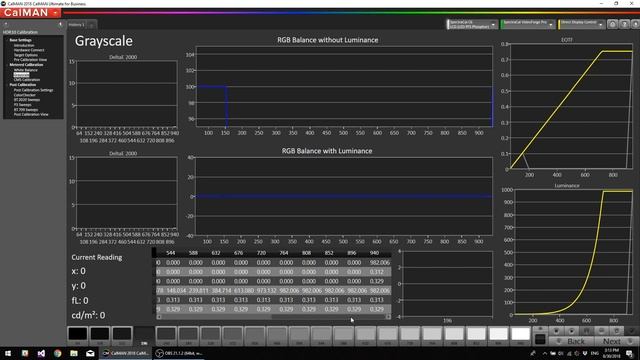Screen dimensions: 640x360
Task: Click the 544 column header in data table
Action: 170,253
